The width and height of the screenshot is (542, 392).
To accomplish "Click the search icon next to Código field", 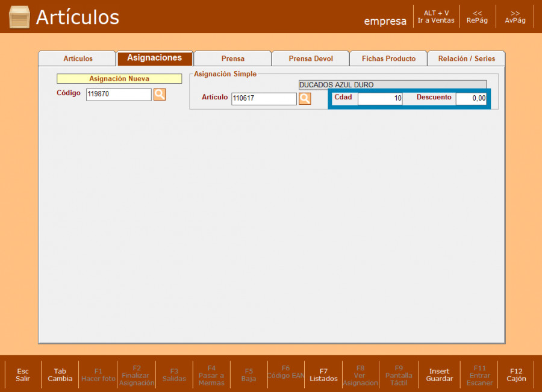I will click(160, 95).
